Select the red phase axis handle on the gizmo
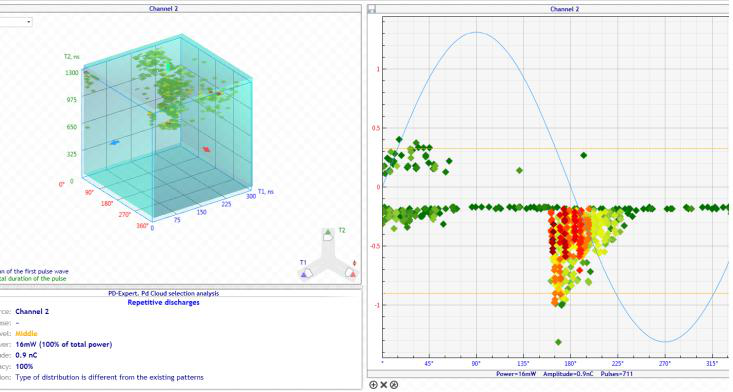Viewport: 733px width, 392px height. (x=351, y=272)
